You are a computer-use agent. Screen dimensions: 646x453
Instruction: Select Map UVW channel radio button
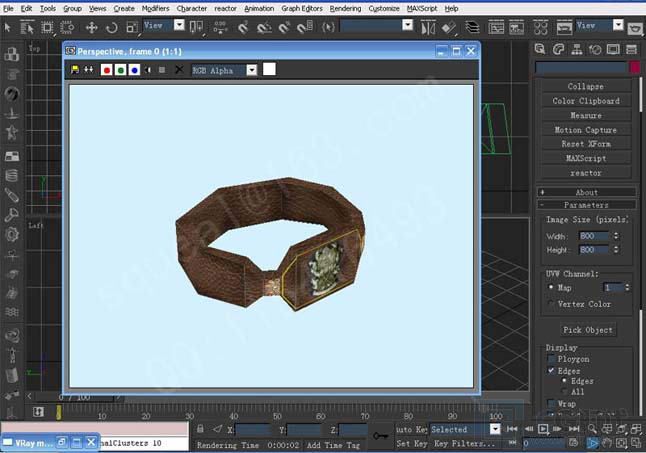point(551,287)
